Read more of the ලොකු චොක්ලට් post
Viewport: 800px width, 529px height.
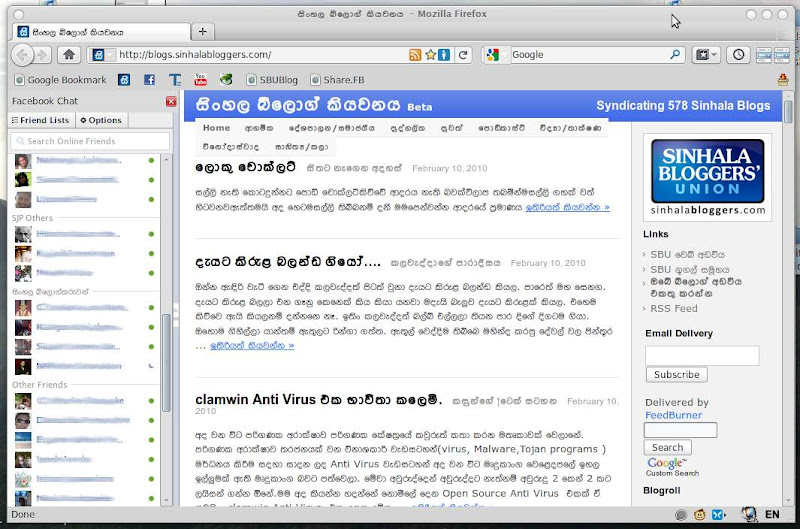pos(567,207)
